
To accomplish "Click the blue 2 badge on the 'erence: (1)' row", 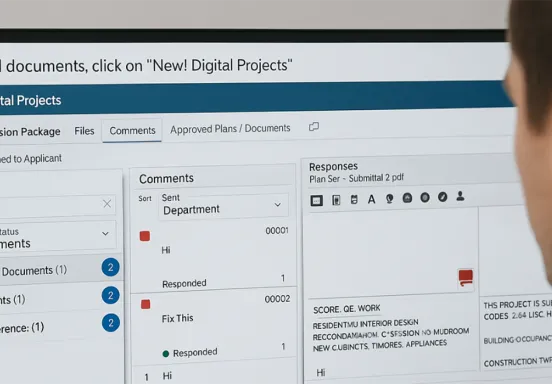I will (111, 323).
